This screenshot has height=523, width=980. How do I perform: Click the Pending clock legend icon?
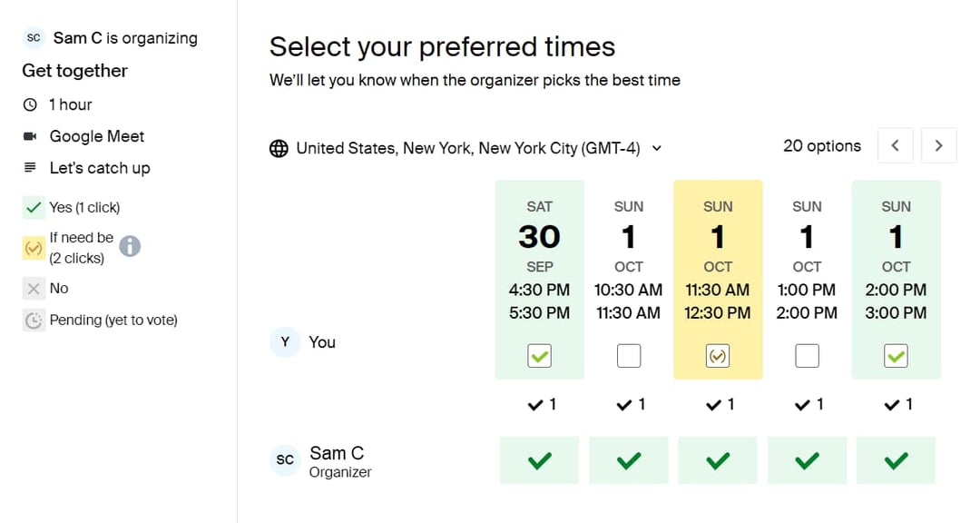34,321
